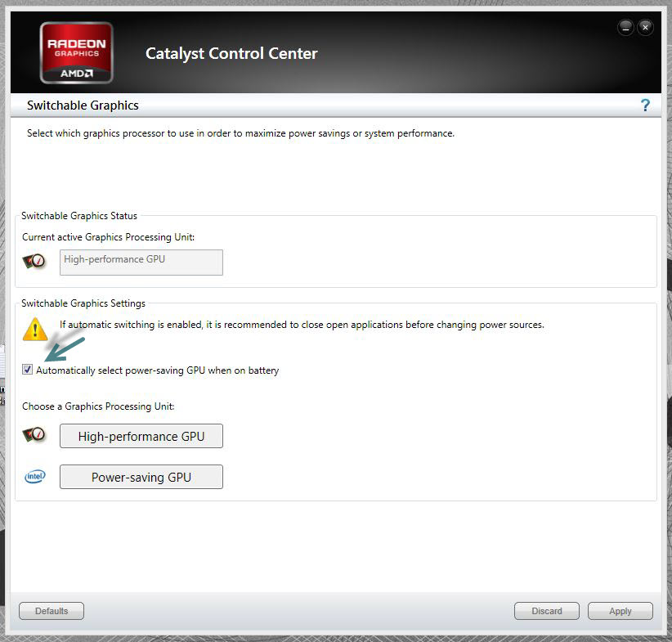Click the Switchable Graphics header

83,105
